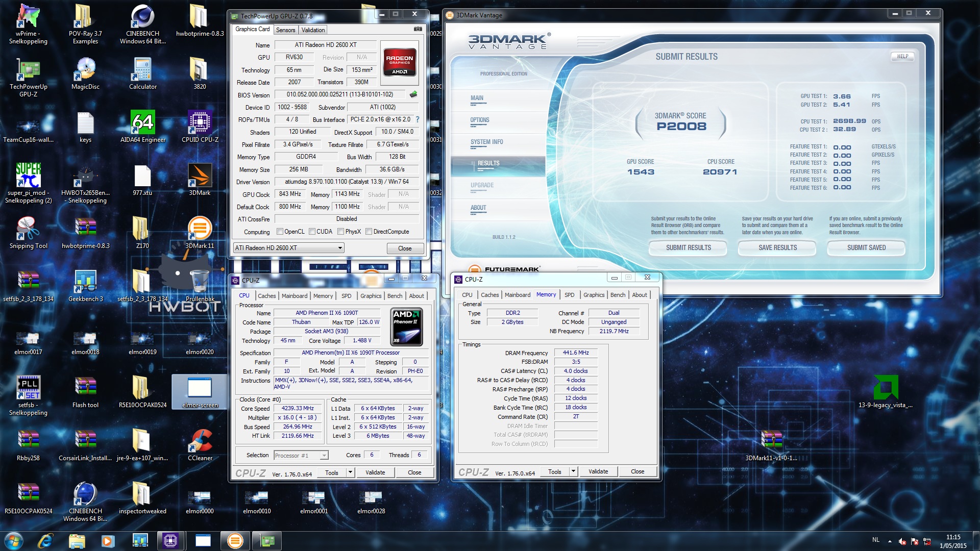980x551 pixels.
Task: Select UPGRADE in 3DMark Vantage sidebar
Action: (482, 186)
